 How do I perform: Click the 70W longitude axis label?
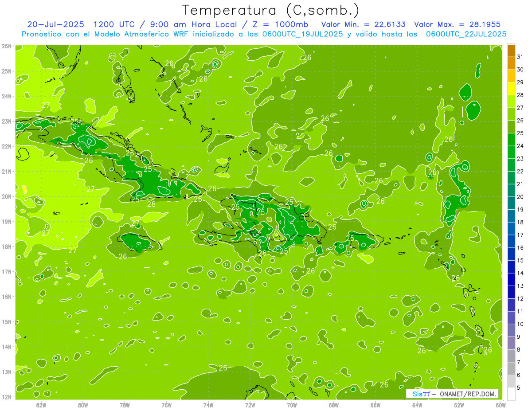pyautogui.click(x=292, y=405)
